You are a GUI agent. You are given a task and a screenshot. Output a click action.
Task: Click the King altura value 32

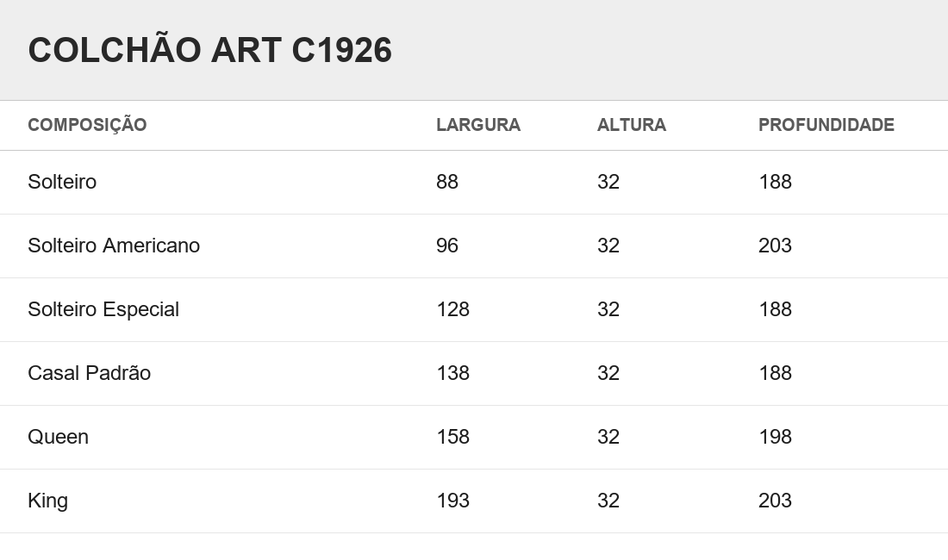608,501
